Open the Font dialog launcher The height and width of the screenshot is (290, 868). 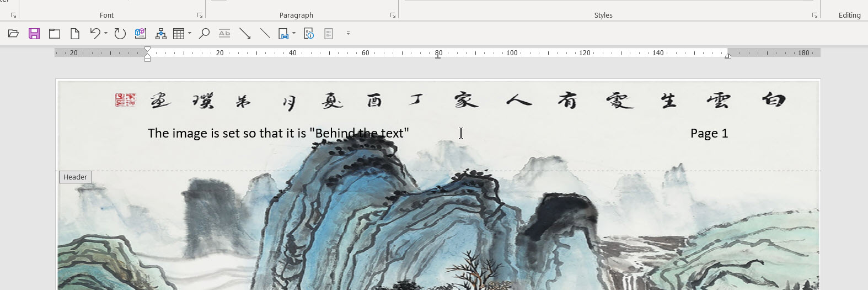coord(200,15)
